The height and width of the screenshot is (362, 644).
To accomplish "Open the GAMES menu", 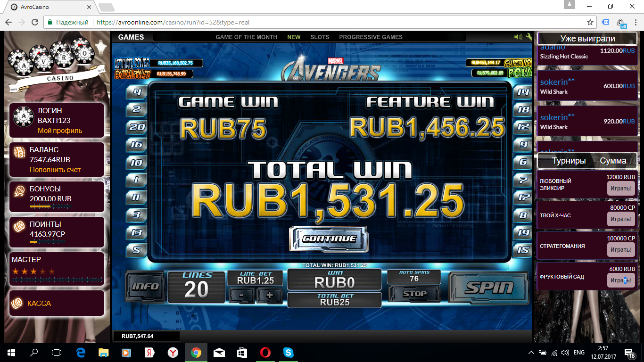I will [x=131, y=37].
